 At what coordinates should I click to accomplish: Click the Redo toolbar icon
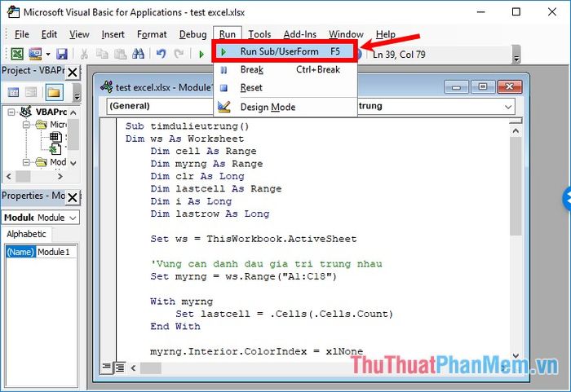click(x=179, y=54)
